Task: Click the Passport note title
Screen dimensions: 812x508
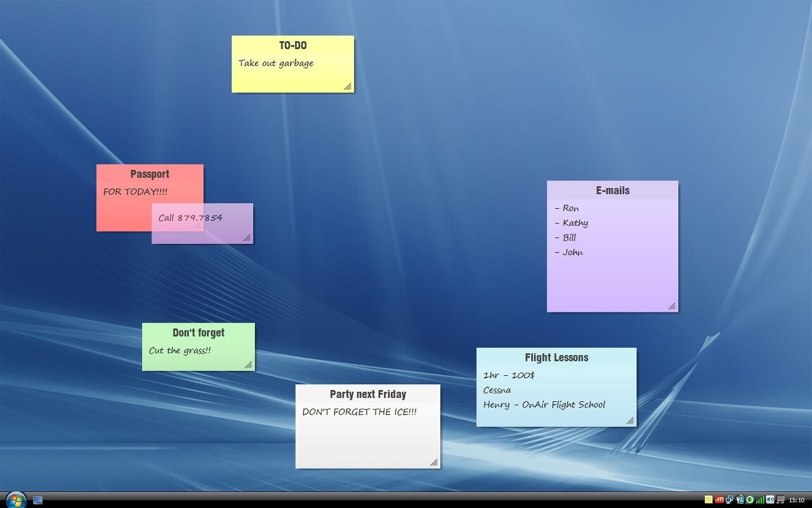Action: click(x=150, y=174)
